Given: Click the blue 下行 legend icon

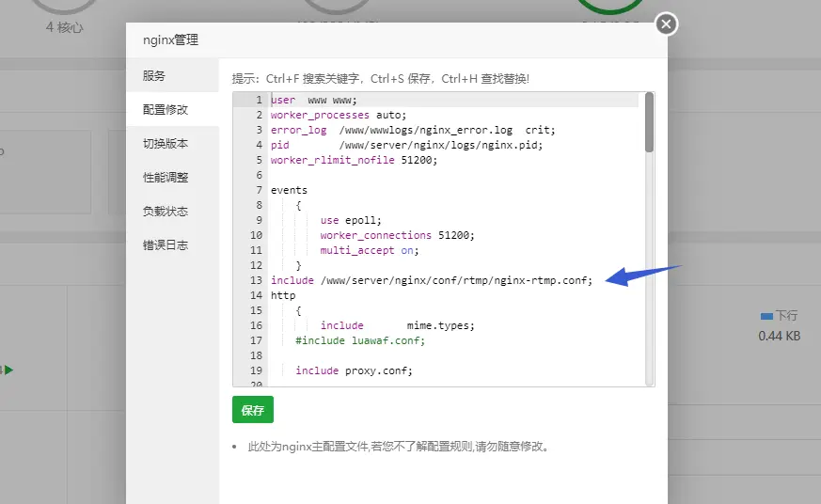Looking at the screenshot, I should [x=766, y=316].
